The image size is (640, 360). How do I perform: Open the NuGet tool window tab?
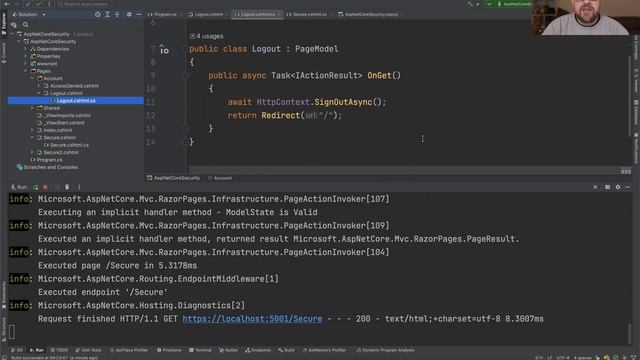(x=229, y=350)
